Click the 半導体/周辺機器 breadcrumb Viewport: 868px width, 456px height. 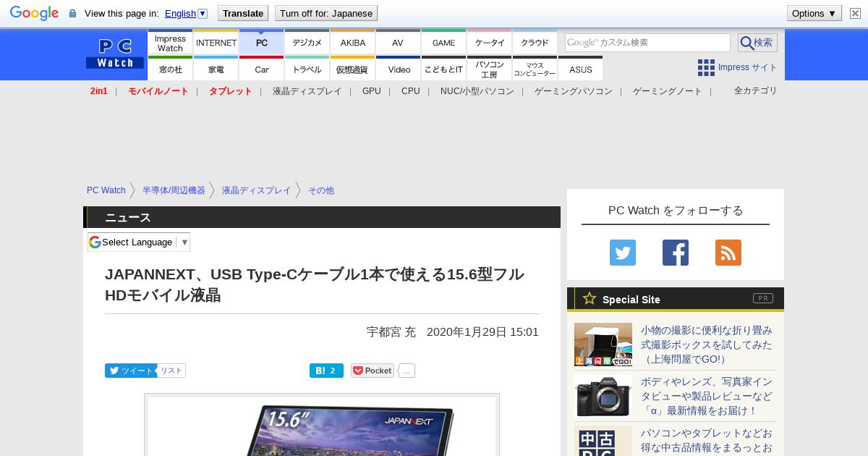(174, 190)
